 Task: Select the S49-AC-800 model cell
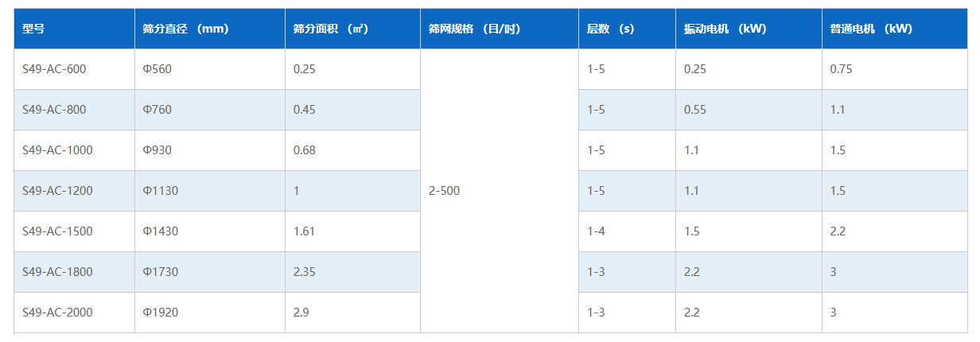point(54,110)
